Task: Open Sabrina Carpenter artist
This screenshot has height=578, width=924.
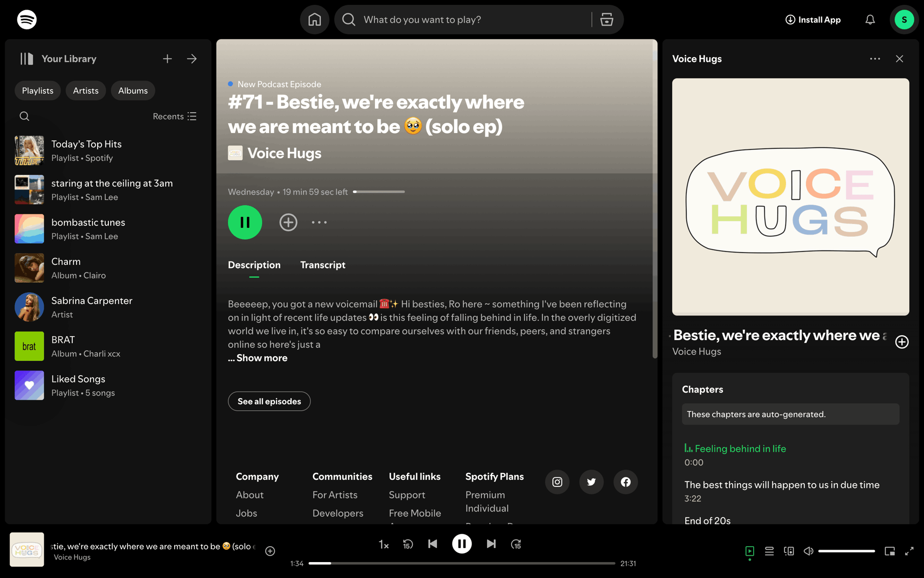Action: [x=108, y=307]
